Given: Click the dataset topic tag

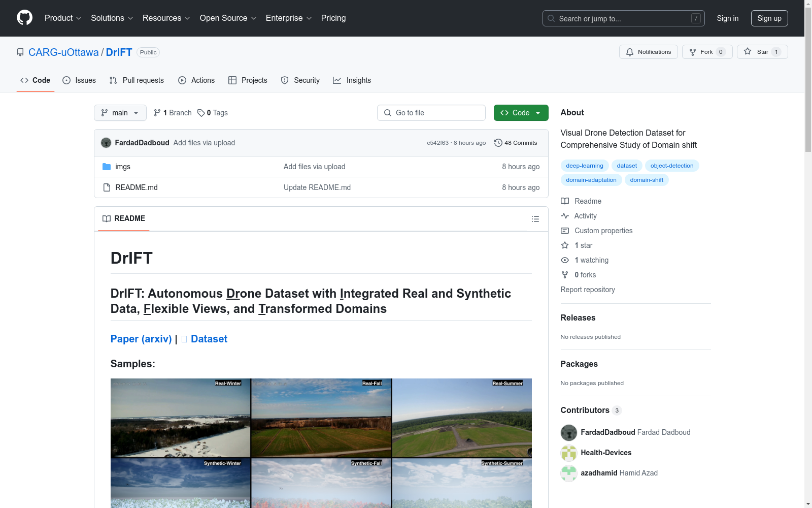Looking at the screenshot, I should click(627, 166).
